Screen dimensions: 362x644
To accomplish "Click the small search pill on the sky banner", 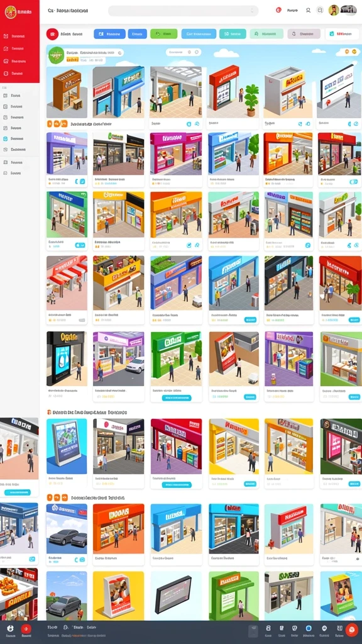I will pos(184,52).
